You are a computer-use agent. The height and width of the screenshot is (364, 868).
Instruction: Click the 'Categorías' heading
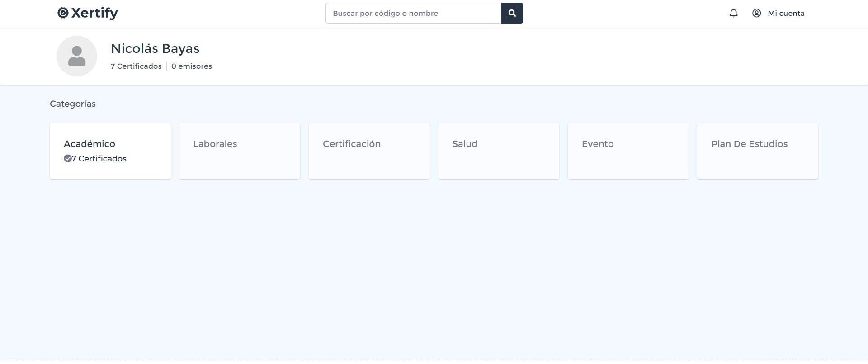pos(73,104)
